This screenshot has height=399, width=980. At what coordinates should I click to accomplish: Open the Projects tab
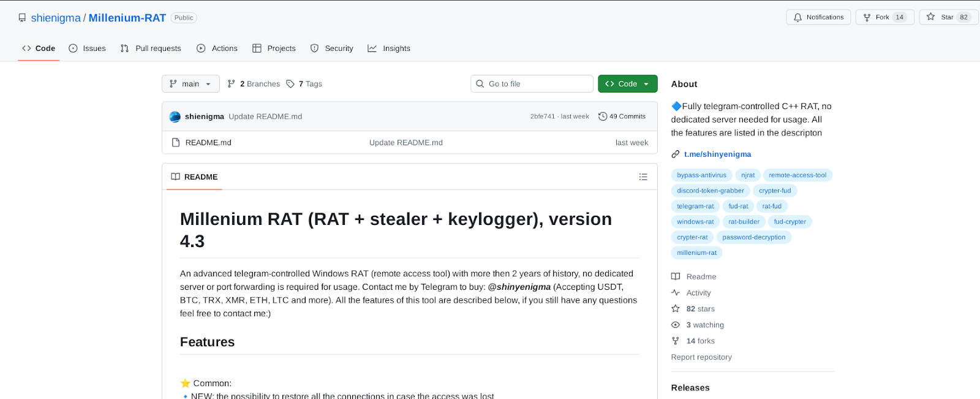(x=274, y=48)
